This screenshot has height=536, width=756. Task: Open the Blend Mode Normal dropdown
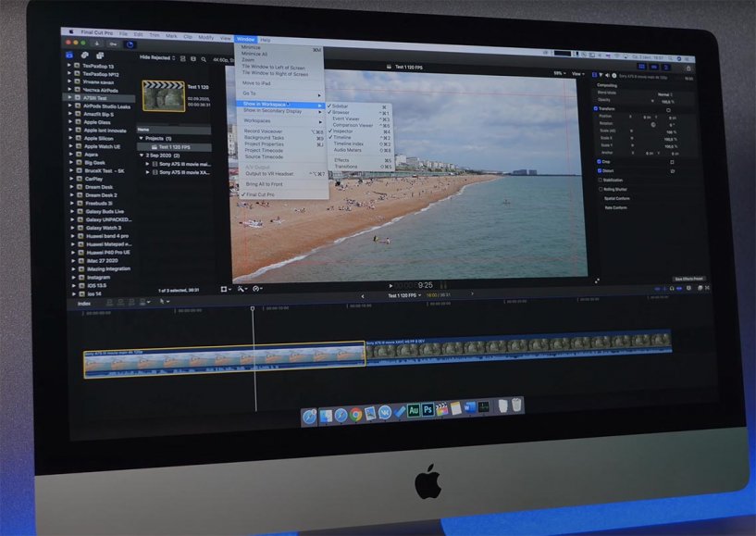tap(666, 94)
